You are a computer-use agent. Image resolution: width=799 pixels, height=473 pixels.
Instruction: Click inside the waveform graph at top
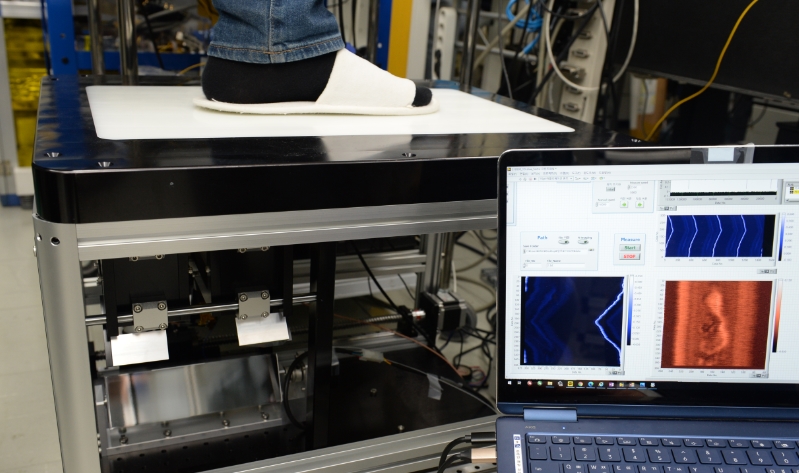click(x=724, y=188)
